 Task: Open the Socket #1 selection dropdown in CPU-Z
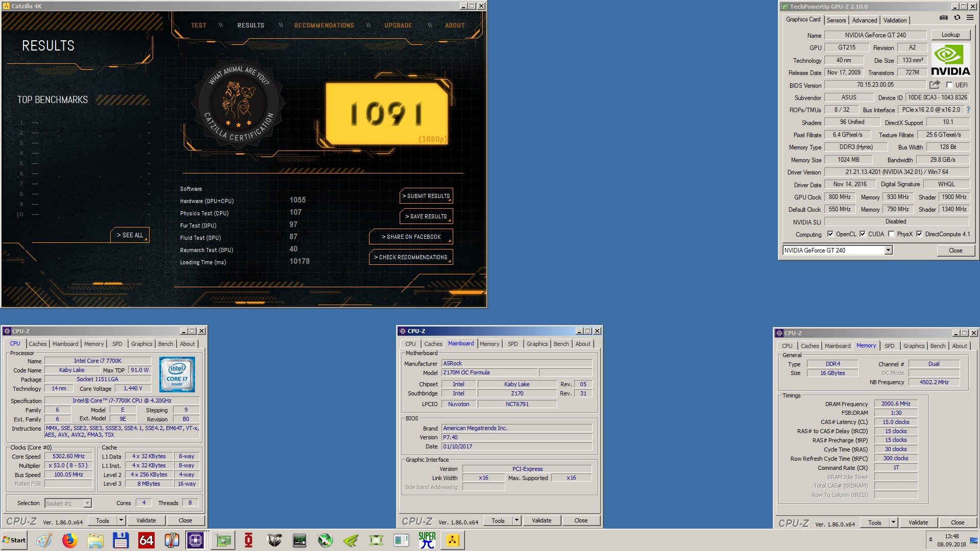point(87,503)
